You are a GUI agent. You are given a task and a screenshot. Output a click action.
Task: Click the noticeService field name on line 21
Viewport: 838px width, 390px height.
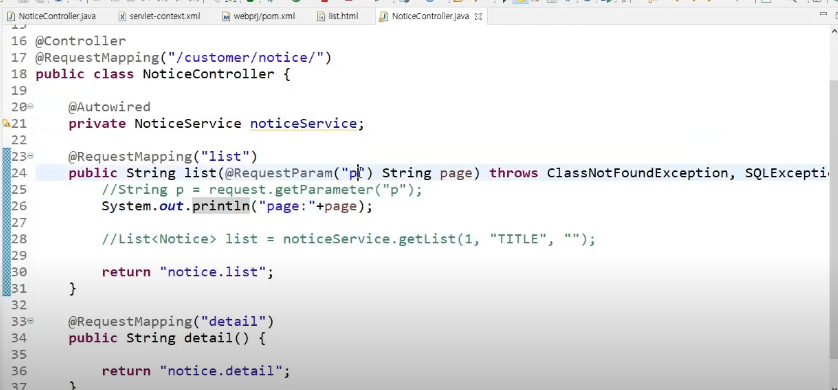[x=303, y=124]
